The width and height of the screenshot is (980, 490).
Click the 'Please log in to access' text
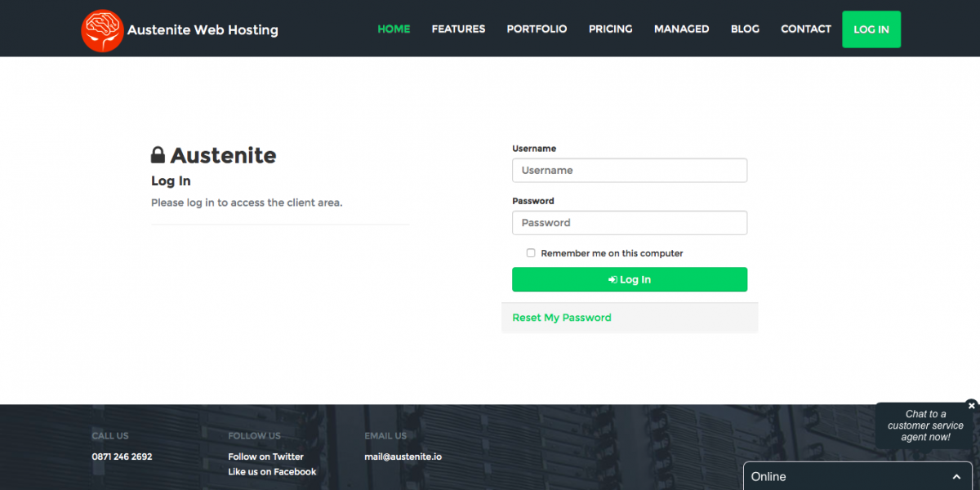pyautogui.click(x=247, y=203)
